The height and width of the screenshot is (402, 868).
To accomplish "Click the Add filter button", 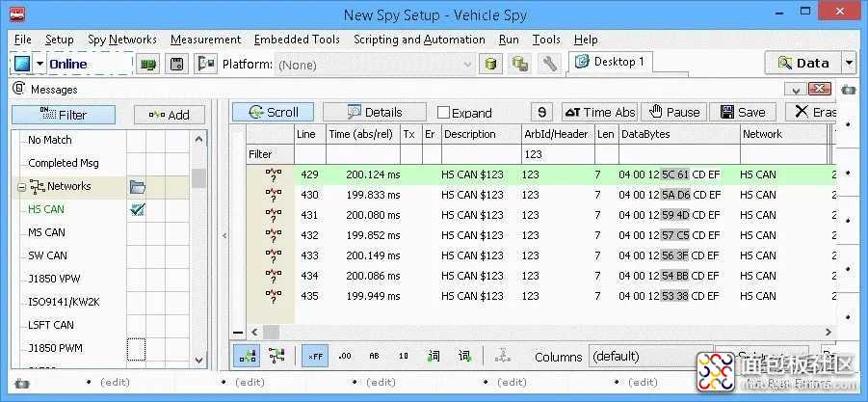I will coord(170,115).
